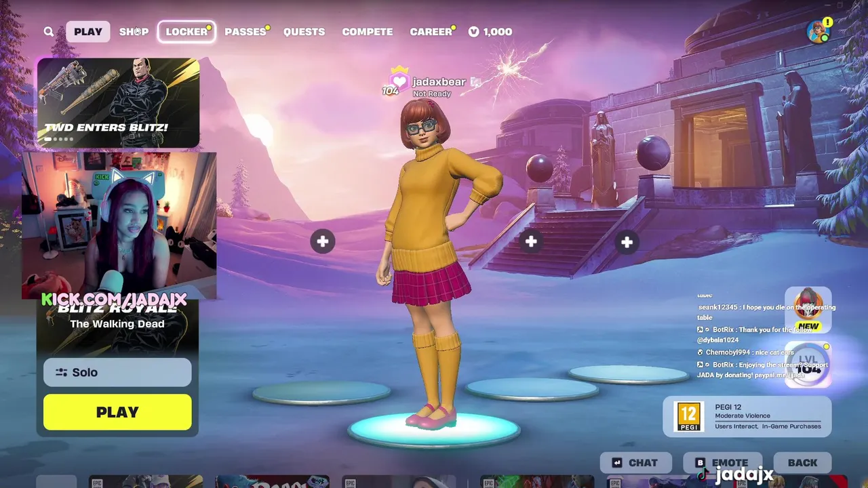This screenshot has height=488, width=868.
Task: Go to the PASSES tab
Action: [245, 32]
